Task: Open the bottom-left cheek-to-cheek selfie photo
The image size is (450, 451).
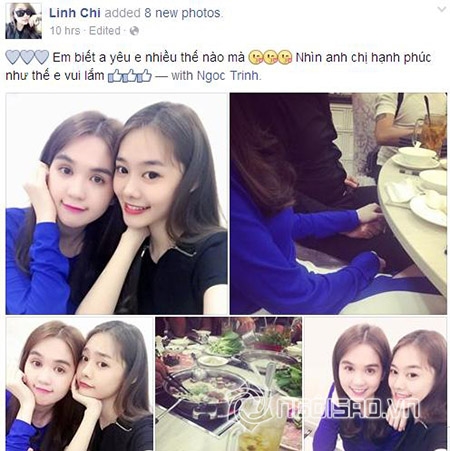Action: click(79, 384)
